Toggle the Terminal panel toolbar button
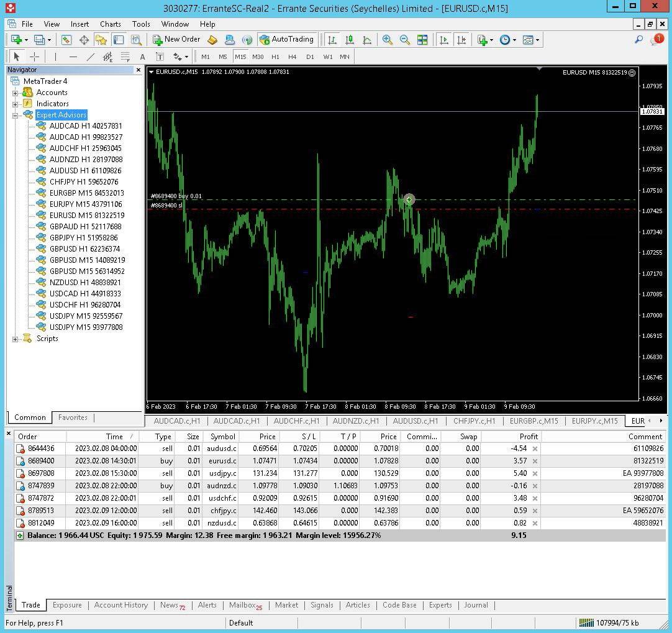Image resolution: width=672 pixels, height=633 pixels. 119,40
